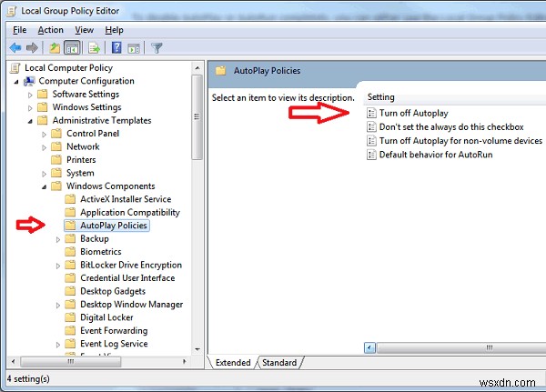Expand the System node
This screenshot has width=546, height=392.
click(x=45, y=174)
